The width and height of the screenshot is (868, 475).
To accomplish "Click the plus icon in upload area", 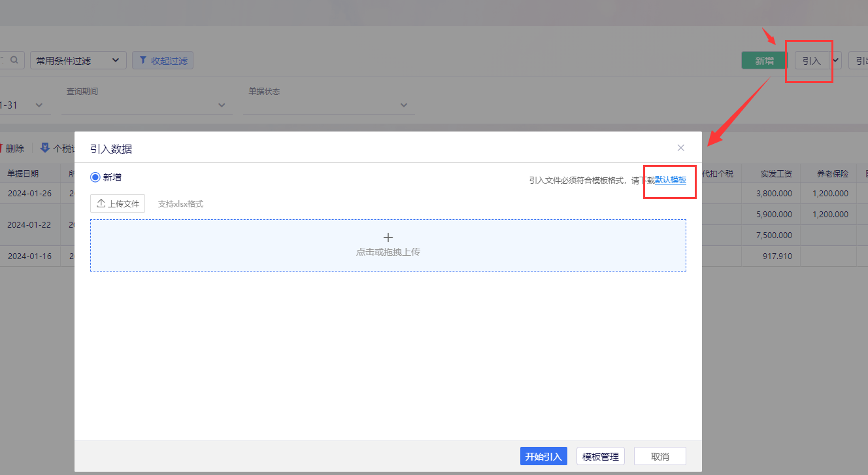I will coord(388,237).
